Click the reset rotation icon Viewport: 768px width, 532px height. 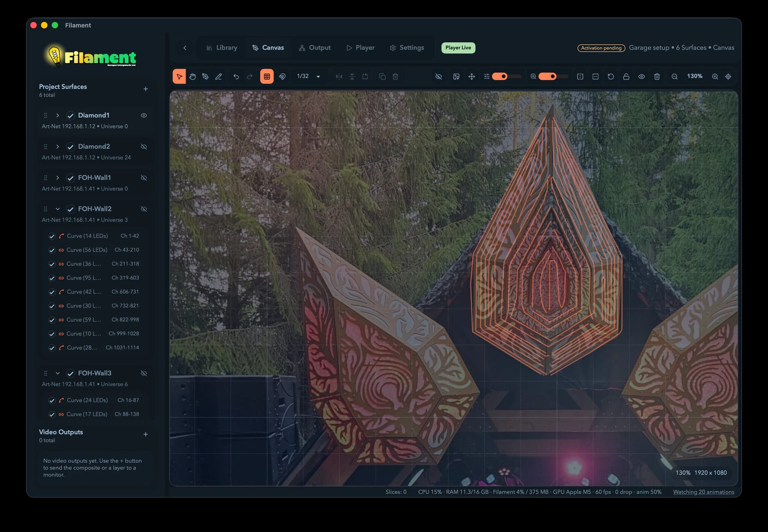click(x=611, y=76)
